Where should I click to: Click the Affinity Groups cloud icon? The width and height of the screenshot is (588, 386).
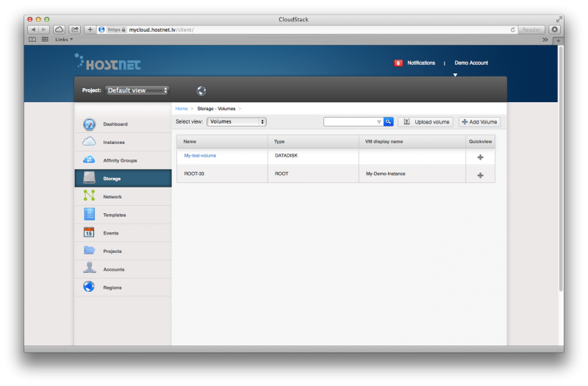tap(89, 160)
